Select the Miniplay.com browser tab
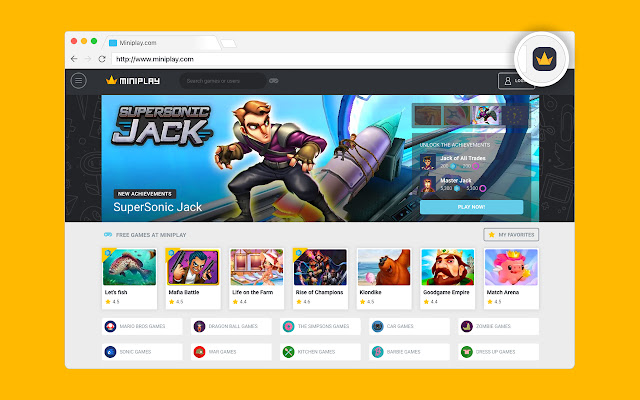 [163, 43]
